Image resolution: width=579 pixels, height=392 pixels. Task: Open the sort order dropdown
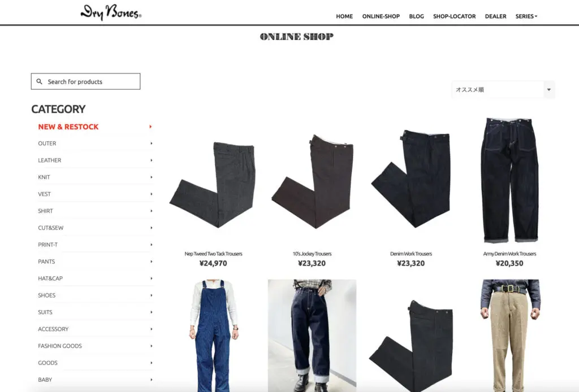click(503, 90)
